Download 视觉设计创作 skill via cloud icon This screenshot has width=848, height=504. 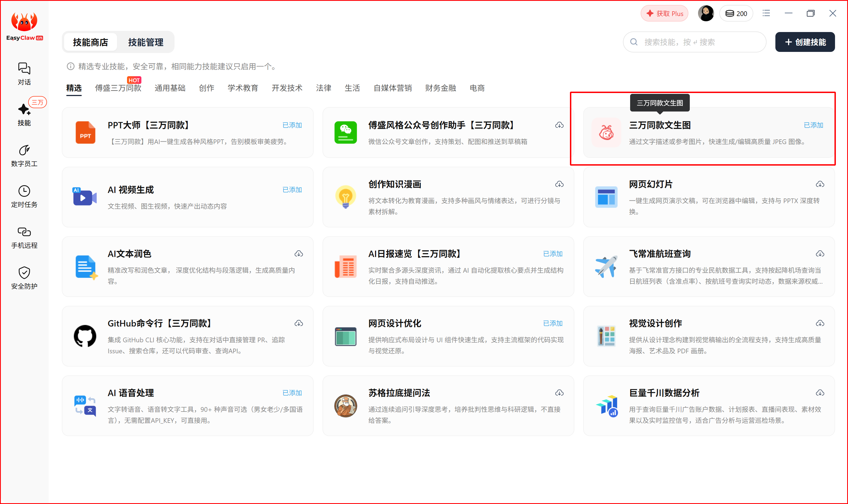tap(820, 323)
